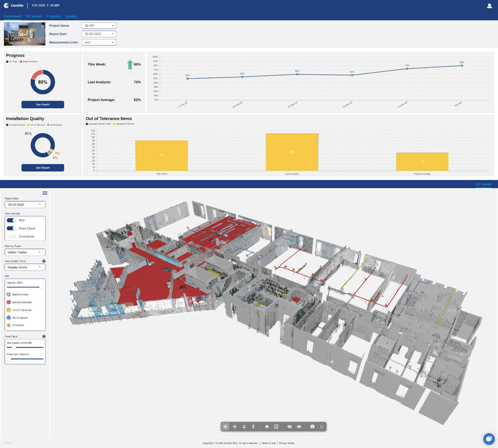Enable the Comments toggle
Viewport: 498px width, 448px height.
coord(11,236)
